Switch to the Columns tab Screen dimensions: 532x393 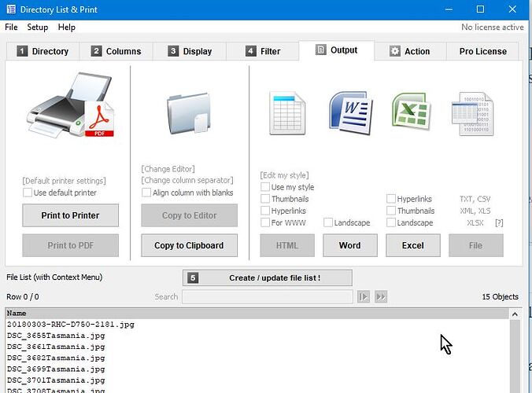point(116,51)
